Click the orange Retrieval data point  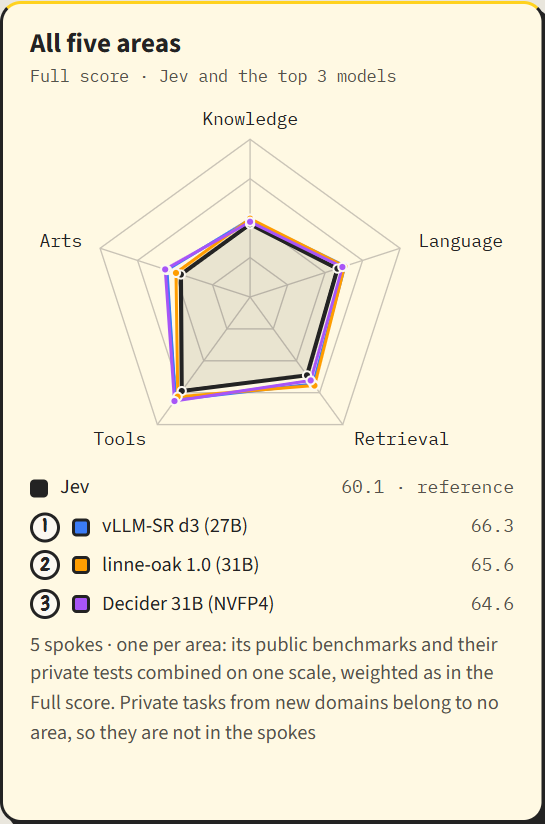pos(314,386)
